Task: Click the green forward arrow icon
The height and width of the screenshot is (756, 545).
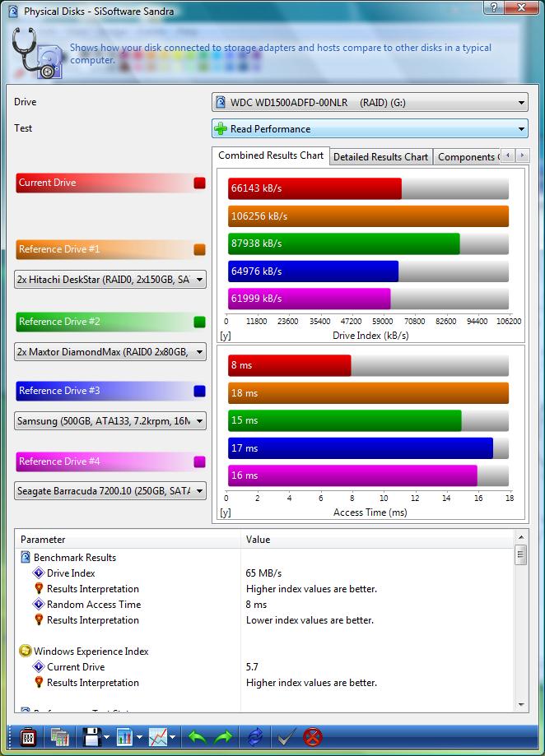Action: (223, 737)
